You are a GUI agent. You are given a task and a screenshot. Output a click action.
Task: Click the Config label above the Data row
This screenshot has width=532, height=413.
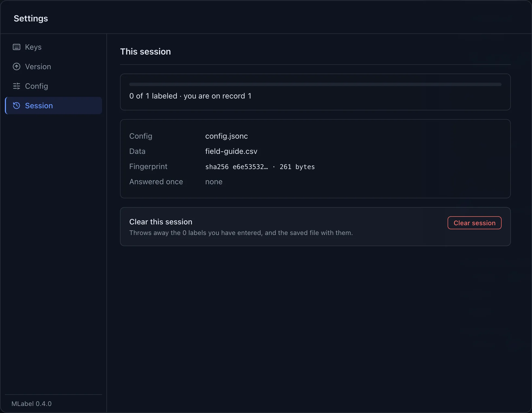coord(141,136)
